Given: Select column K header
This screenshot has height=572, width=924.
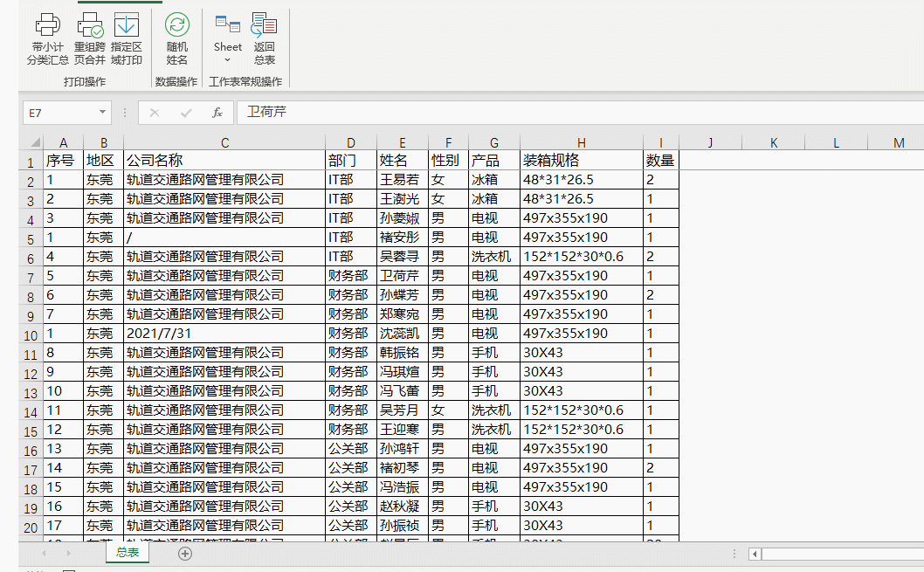Looking at the screenshot, I should coord(773,142).
